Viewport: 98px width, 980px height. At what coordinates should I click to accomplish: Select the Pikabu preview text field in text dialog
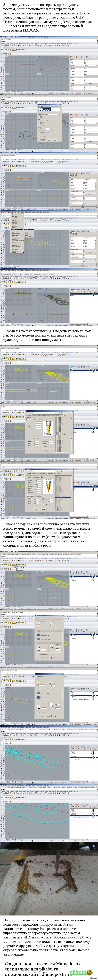tap(49, 109)
